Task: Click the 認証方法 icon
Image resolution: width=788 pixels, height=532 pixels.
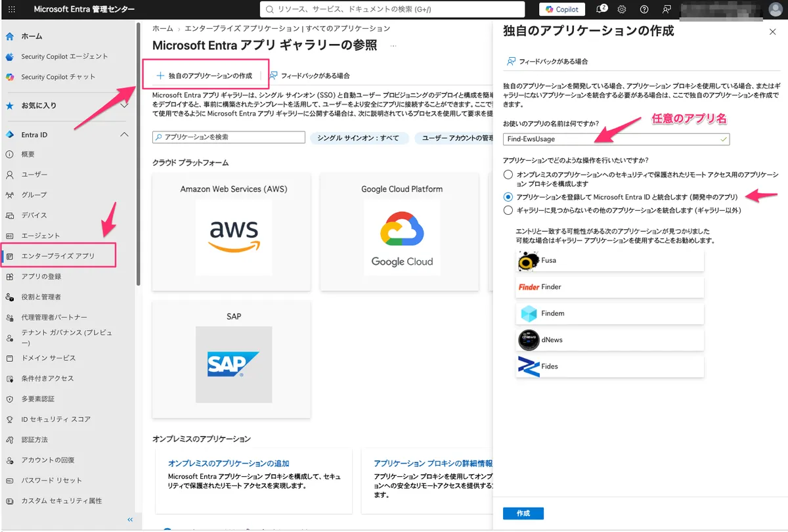Action: [x=9, y=439]
